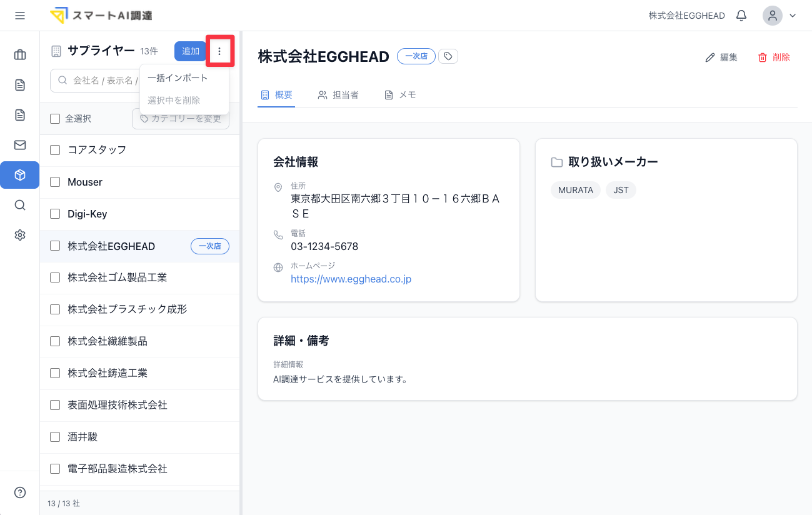
Task: Select 酒井駿 supplier row
Action: (140, 437)
